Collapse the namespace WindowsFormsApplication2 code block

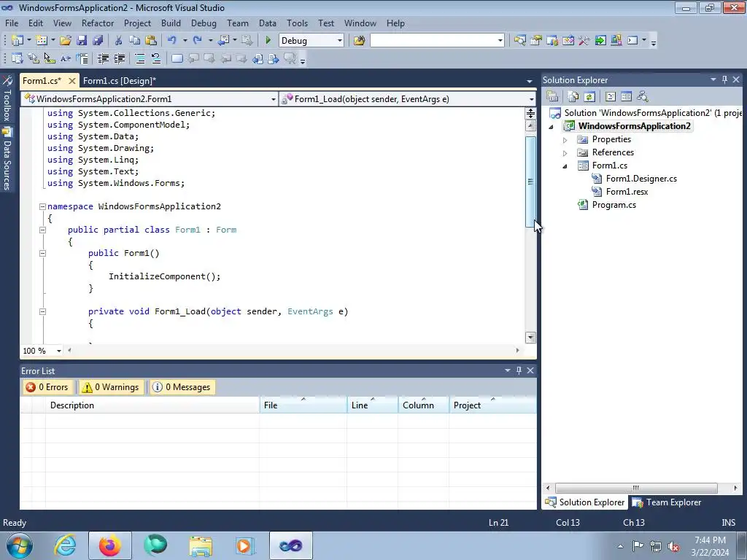(x=42, y=206)
